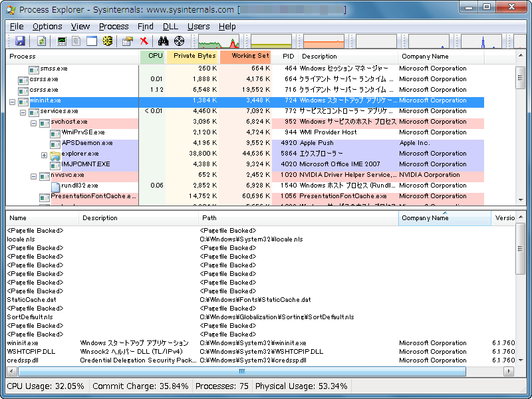Screen dimensions: 532x399
Task: Click the lower pane horizontal scrollbar thumb
Action: point(241,371)
